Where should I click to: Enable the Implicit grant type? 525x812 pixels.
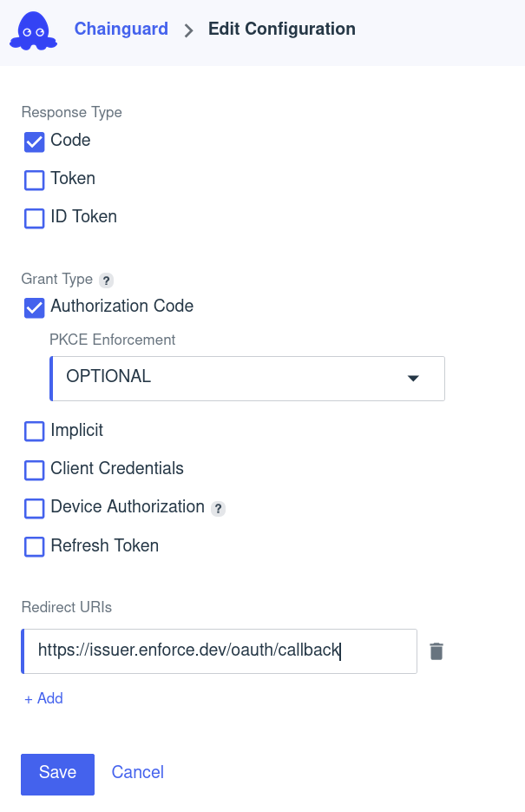pos(34,431)
